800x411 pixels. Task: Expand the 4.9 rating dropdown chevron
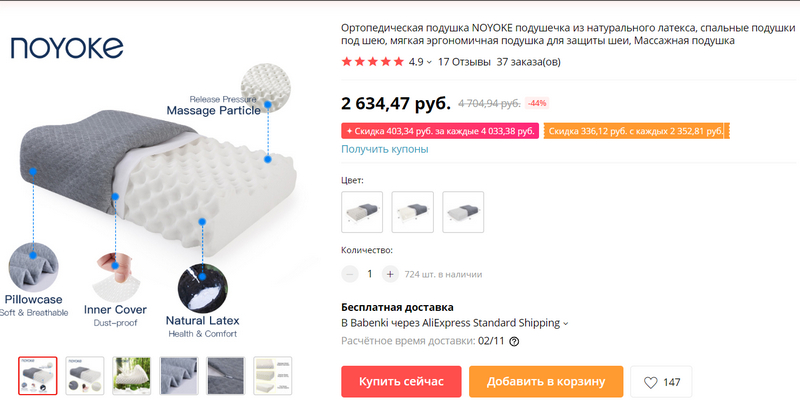(429, 62)
